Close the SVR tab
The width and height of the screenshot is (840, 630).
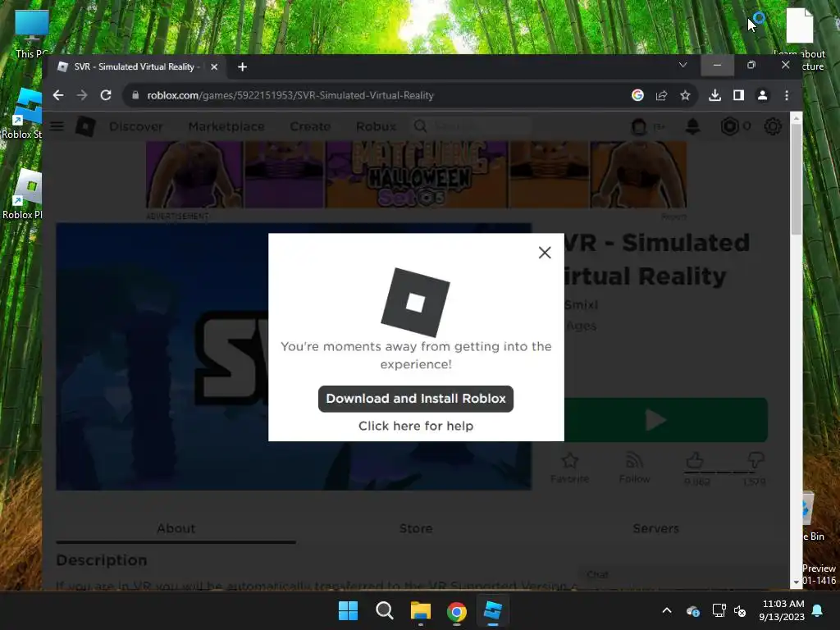(x=214, y=67)
